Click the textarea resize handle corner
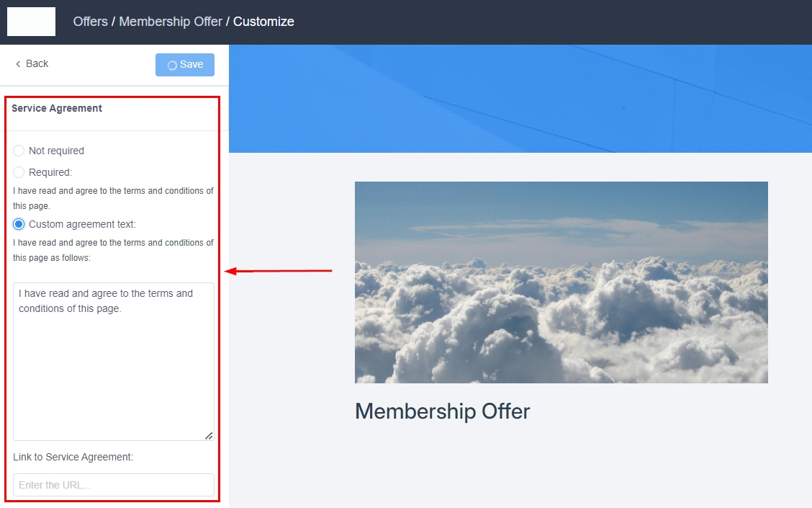Screen dimensions: 812x508 point(209,435)
